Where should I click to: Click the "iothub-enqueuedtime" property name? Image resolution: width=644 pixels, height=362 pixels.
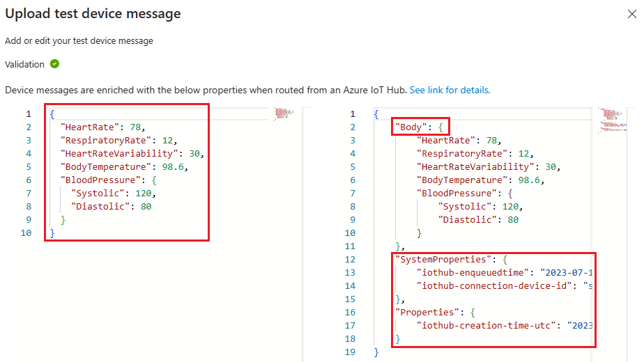coord(473,272)
